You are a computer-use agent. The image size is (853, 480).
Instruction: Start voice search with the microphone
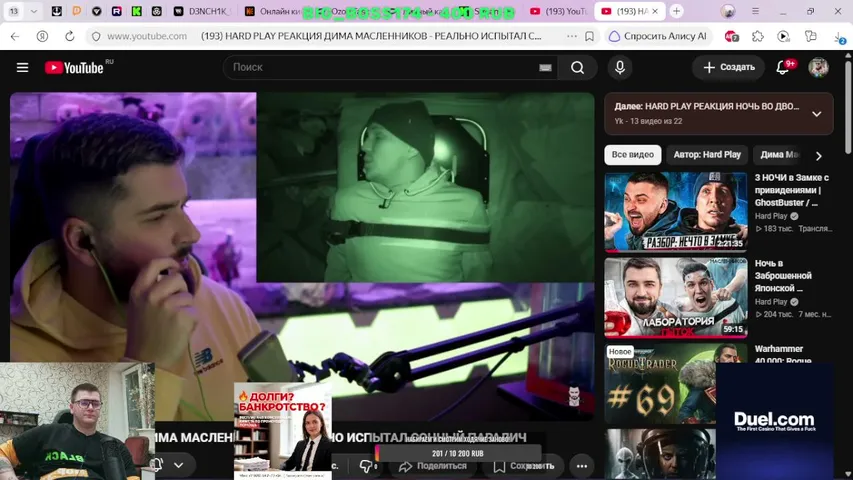(x=620, y=67)
